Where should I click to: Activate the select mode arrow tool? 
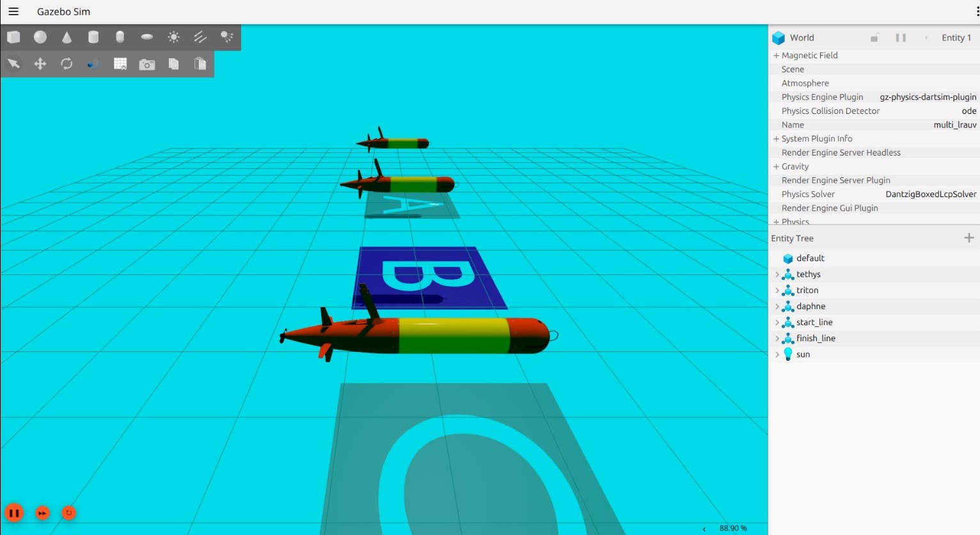coord(13,64)
